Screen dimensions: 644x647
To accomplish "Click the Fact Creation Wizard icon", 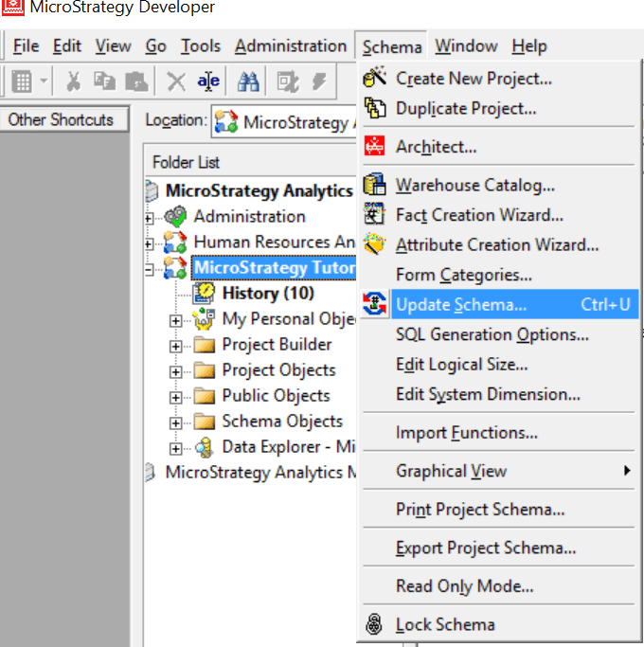I will [375, 215].
